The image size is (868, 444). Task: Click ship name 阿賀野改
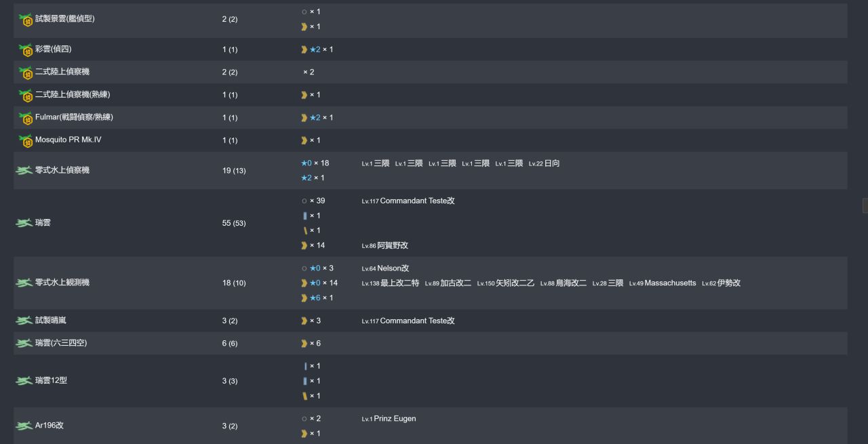(x=393, y=245)
